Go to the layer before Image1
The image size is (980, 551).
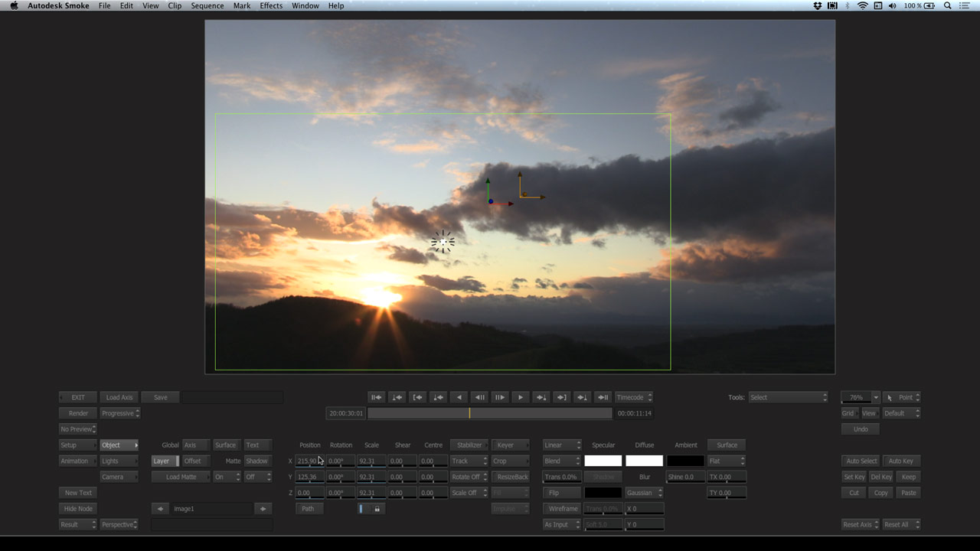[x=160, y=509]
